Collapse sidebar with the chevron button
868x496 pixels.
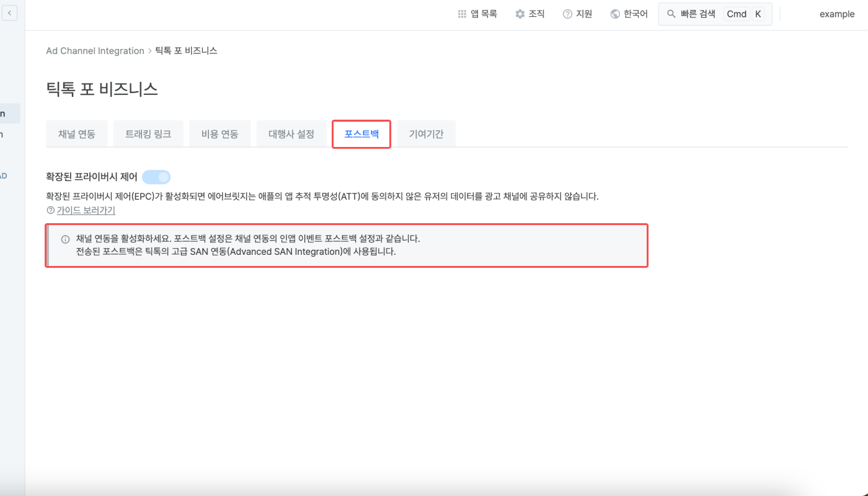click(10, 13)
